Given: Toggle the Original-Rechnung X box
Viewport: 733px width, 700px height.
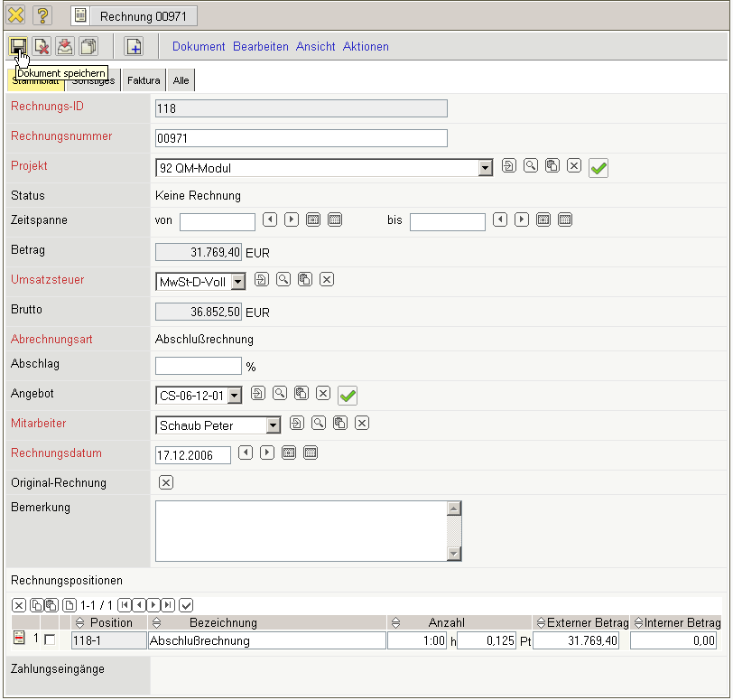Looking at the screenshot, I should click(x=165, y=482).
